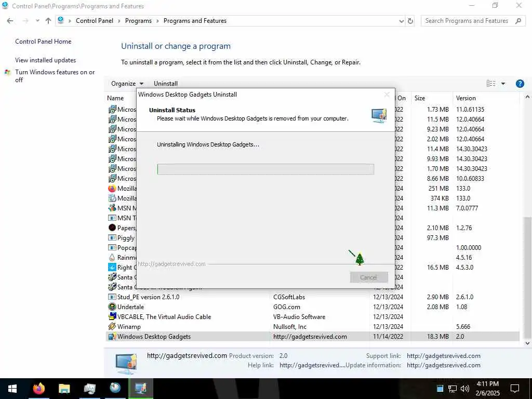Image resolution: width=532 pixels, height=399 pixels.
Task: Click the Gadgets icon in dialog header
Action: 379,116
